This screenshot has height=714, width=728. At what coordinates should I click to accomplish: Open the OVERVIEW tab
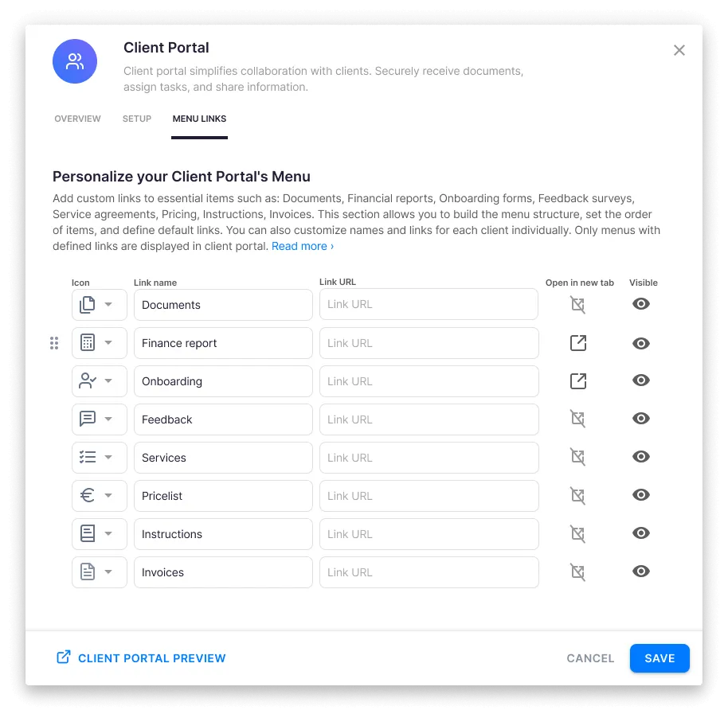pyautogui.click(x=77, y=118)
